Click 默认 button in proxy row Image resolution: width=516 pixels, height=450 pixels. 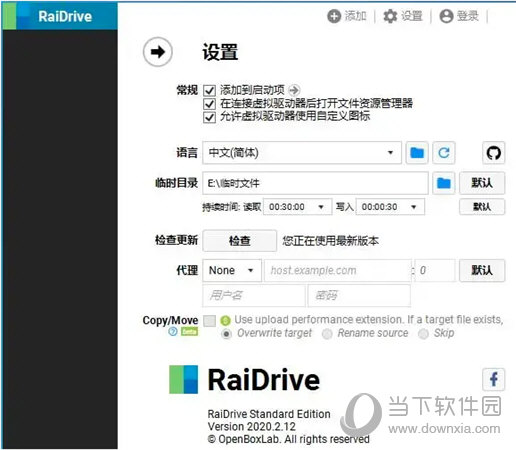[x=482, y=270]
